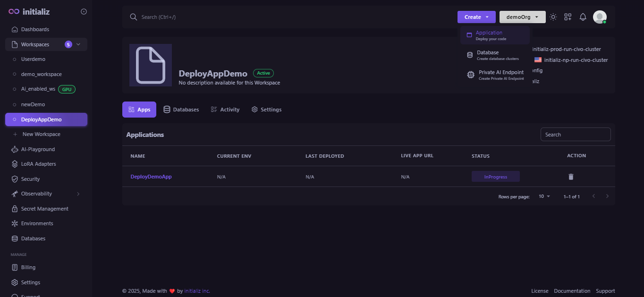Open the Security shield icon
The image size is (644, 297).
click(15, 179)
